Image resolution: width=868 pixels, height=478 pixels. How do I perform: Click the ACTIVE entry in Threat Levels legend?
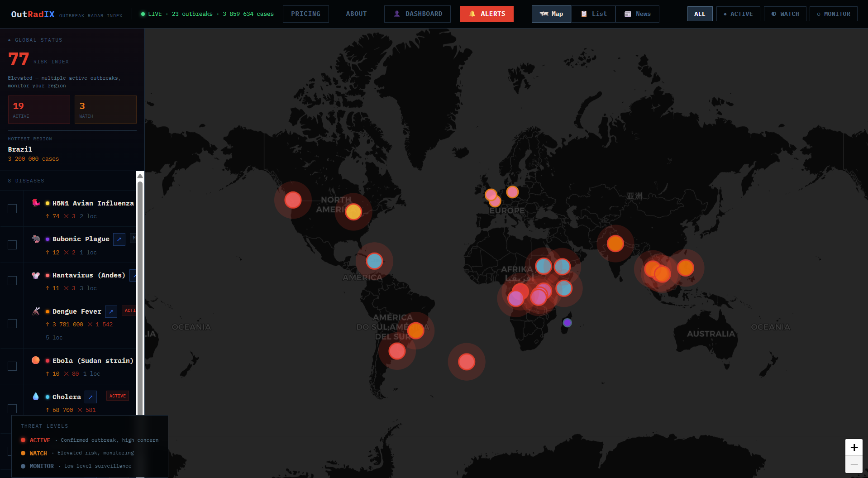coord(90,440)
